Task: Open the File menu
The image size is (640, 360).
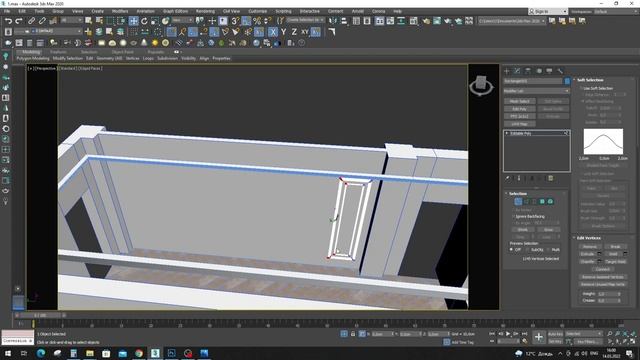Action: 7,11
